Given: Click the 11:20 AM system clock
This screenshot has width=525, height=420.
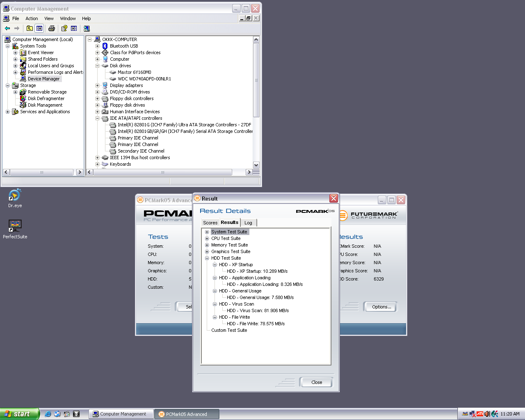Looking at the screenshot, I should tap(510, 414).
